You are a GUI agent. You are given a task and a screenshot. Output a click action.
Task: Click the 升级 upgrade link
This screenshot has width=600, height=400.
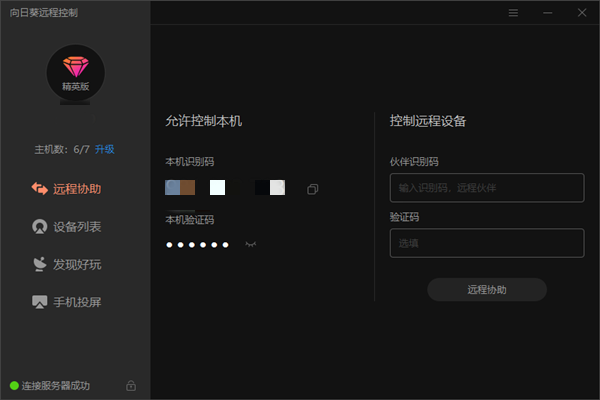click(105, 149)
